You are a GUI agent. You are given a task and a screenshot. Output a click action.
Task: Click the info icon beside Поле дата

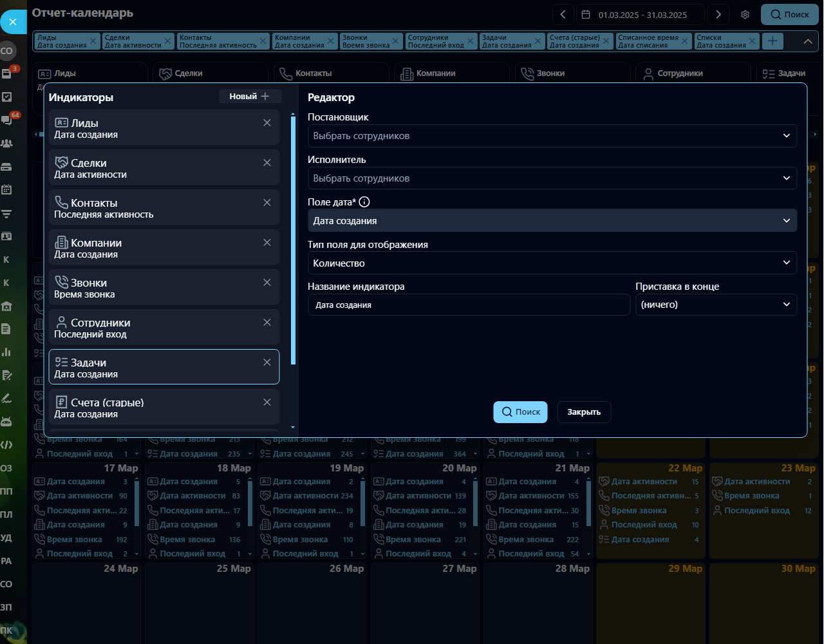point(364,202)
